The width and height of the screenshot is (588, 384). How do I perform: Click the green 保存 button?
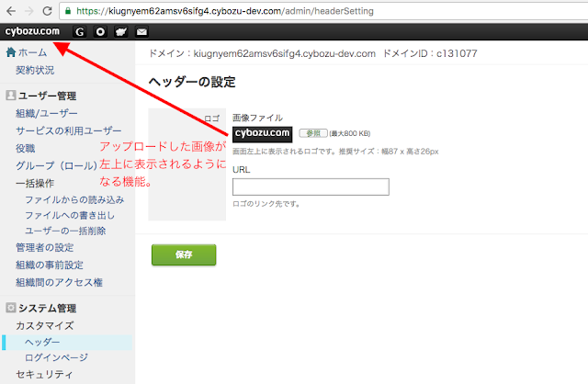184,254
